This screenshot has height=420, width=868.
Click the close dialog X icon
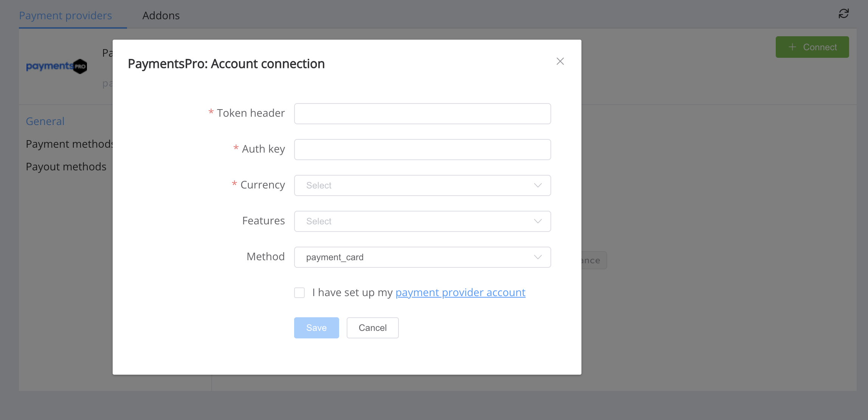(560, 61)
